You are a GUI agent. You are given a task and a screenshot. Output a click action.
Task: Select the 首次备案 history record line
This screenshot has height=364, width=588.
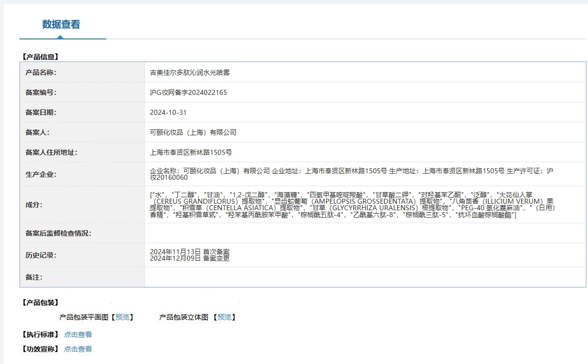tap(189, 252)
